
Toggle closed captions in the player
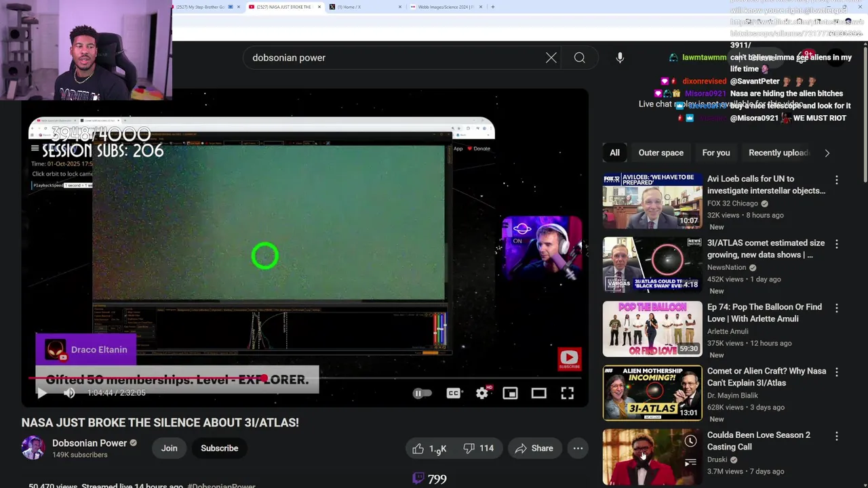coord(454,393)
